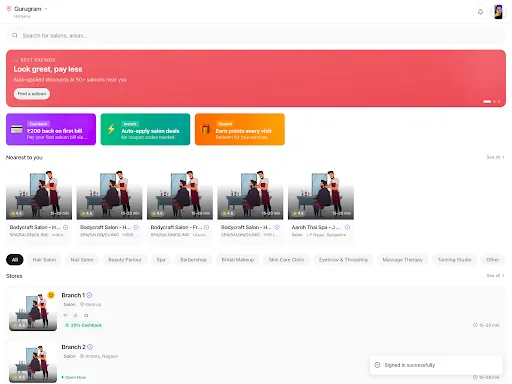Select the 'Bridal Makeup' category chip
Screen dimensions: 512x384
tap(238, 260)
